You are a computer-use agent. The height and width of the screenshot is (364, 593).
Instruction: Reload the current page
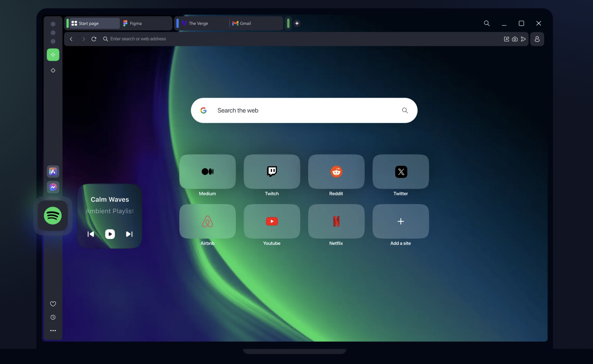point(94,39)
